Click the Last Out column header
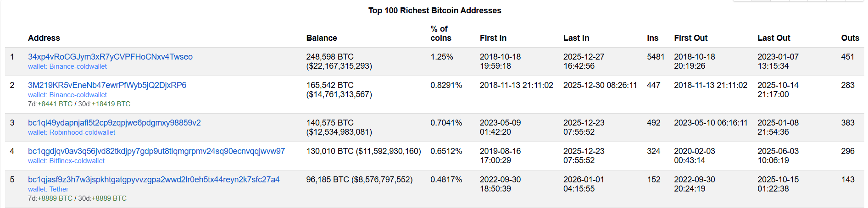The image size is (868, 208). (x=773, y=38)
